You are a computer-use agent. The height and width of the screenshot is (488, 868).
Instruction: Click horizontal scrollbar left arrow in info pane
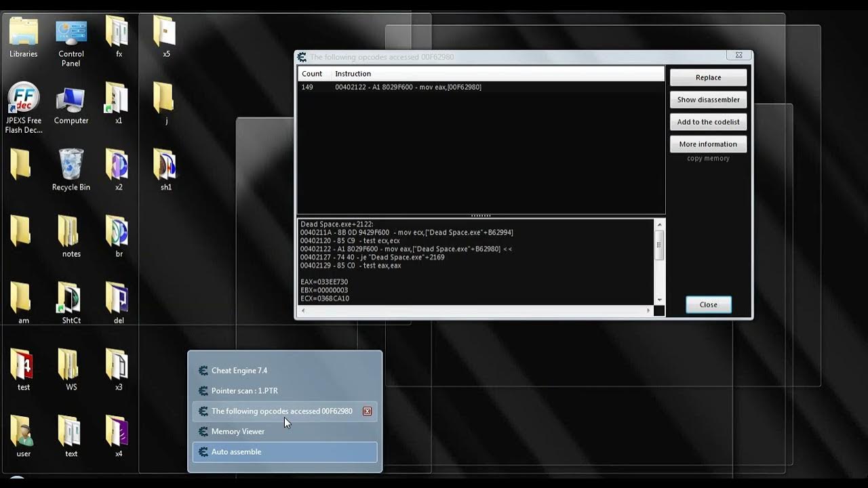[302, 311]
